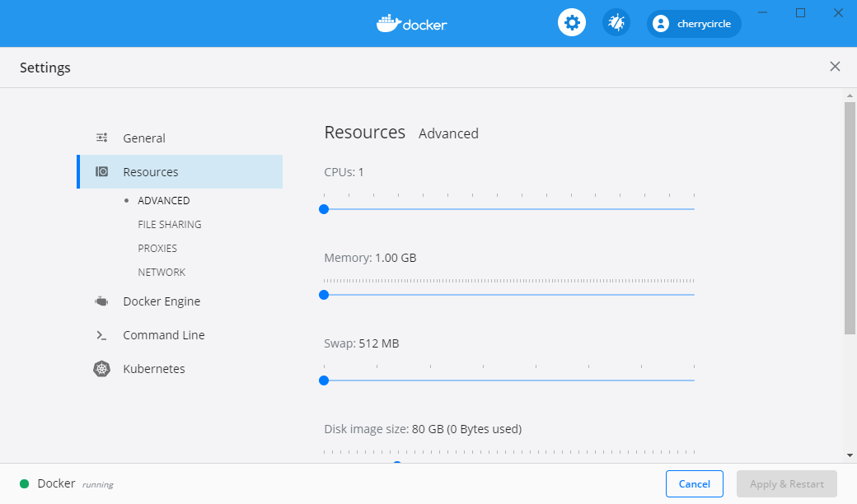Open the Docker Engine section
Viewport: 857px width, 504px height.
coord(180,301)
